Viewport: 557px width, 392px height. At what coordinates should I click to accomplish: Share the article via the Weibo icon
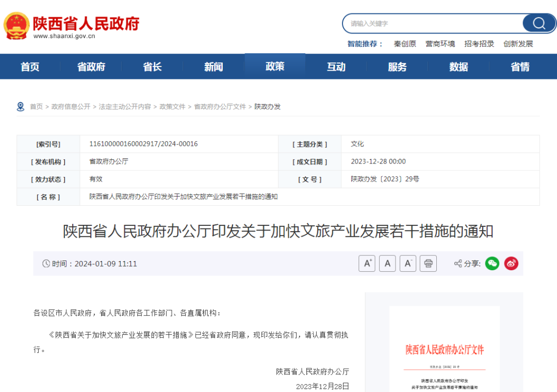pos(511,263)
